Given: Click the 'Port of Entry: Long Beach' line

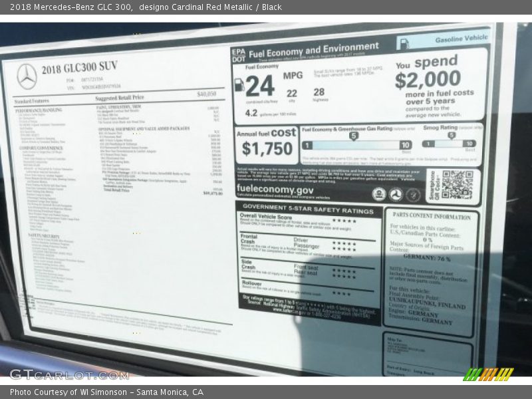Looking at the screenshot, I should tap(410, 370).
